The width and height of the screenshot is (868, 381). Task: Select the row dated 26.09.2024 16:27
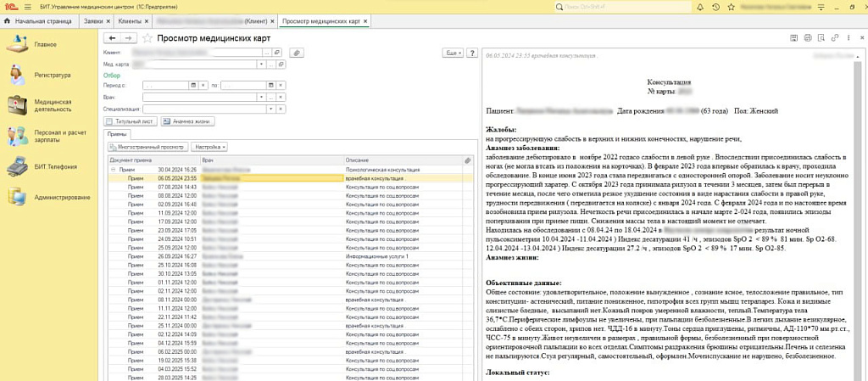coord(290,256)
